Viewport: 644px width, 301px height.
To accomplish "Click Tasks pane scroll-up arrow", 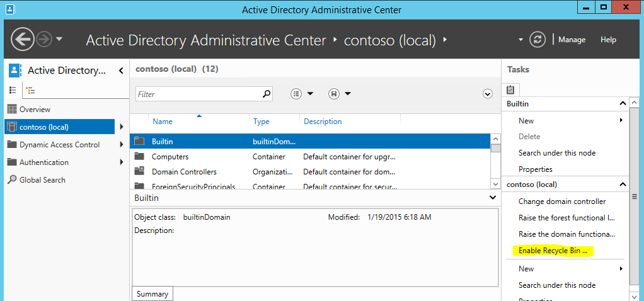I will (635, 103).
